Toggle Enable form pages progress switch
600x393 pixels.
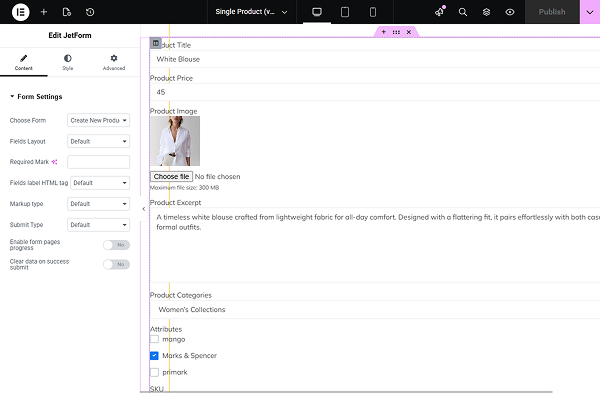click(x=116, y=245)
